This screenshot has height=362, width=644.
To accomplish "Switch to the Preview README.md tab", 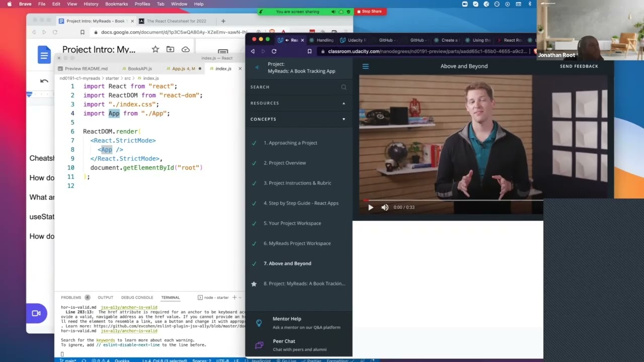I will tap(83, 68).
